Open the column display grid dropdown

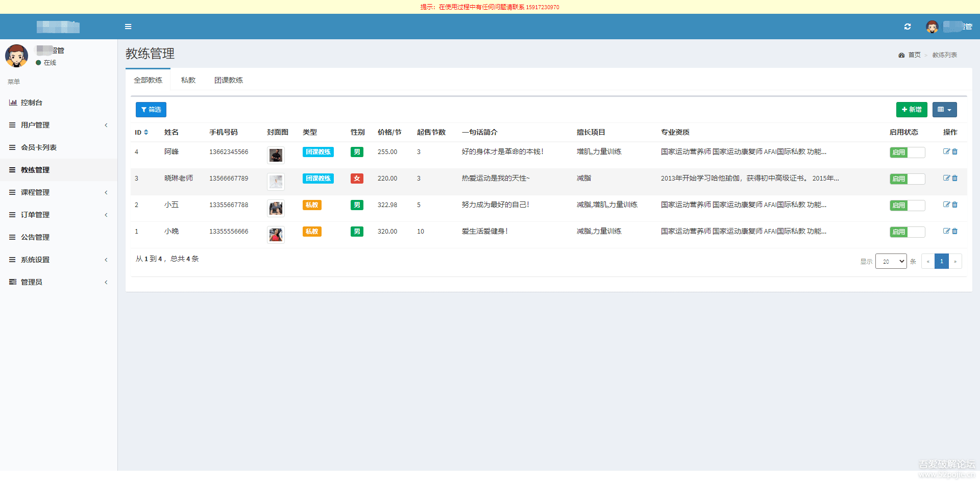tap(944, 110)
